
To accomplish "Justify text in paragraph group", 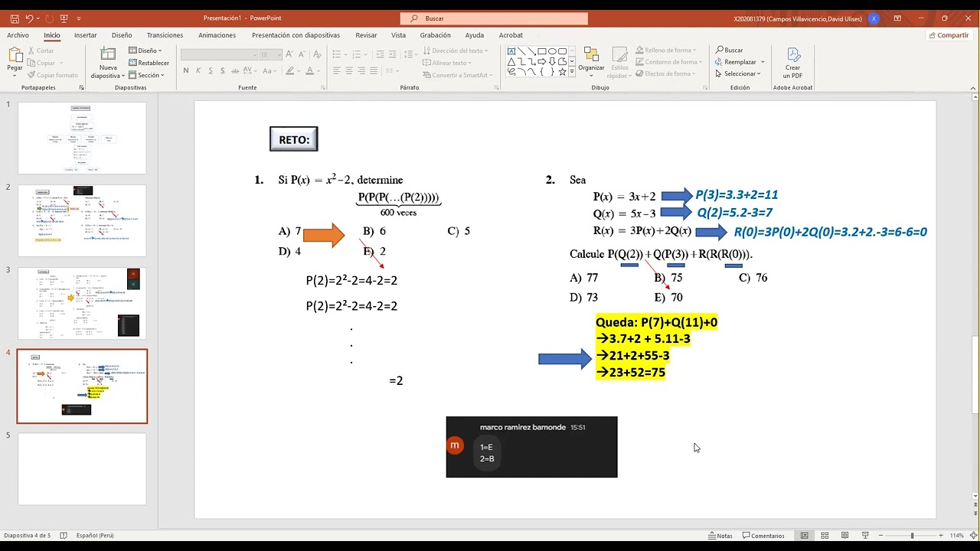I will 374,70.
